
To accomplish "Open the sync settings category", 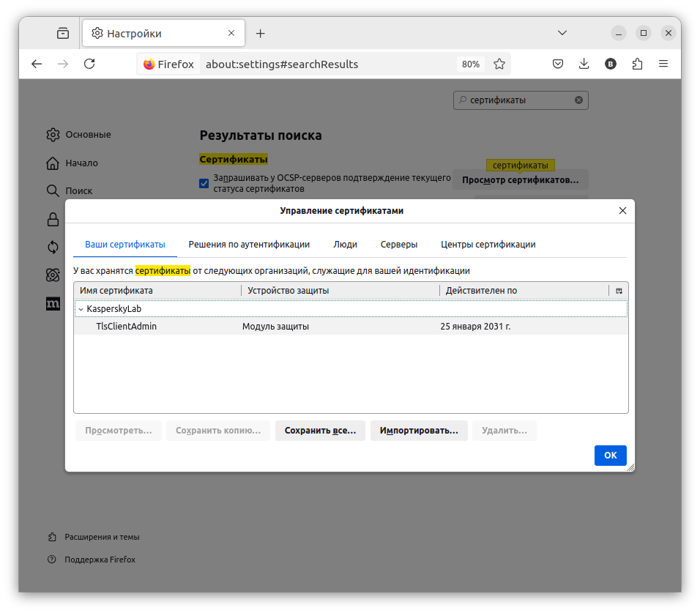I will coord(53,247).
